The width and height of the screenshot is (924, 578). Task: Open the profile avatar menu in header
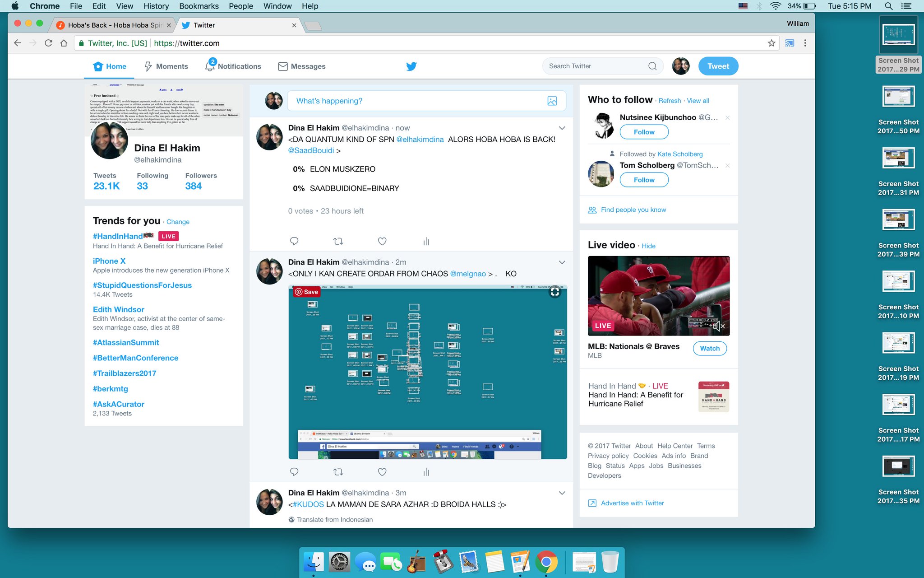[x=681, y=66]
